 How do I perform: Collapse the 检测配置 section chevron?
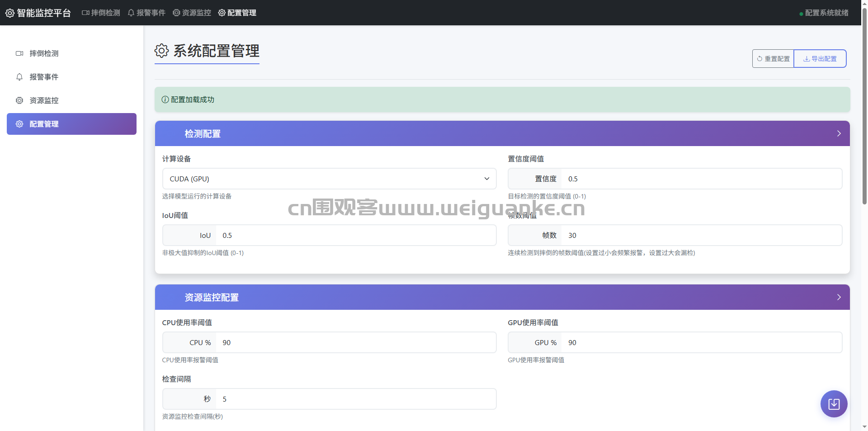coord(839,133)
